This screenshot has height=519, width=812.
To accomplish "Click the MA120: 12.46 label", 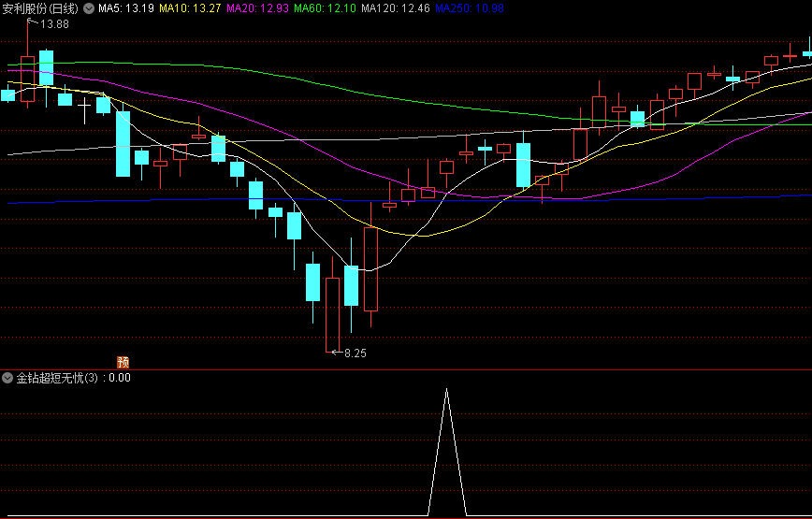I will [x=396, y=8].
